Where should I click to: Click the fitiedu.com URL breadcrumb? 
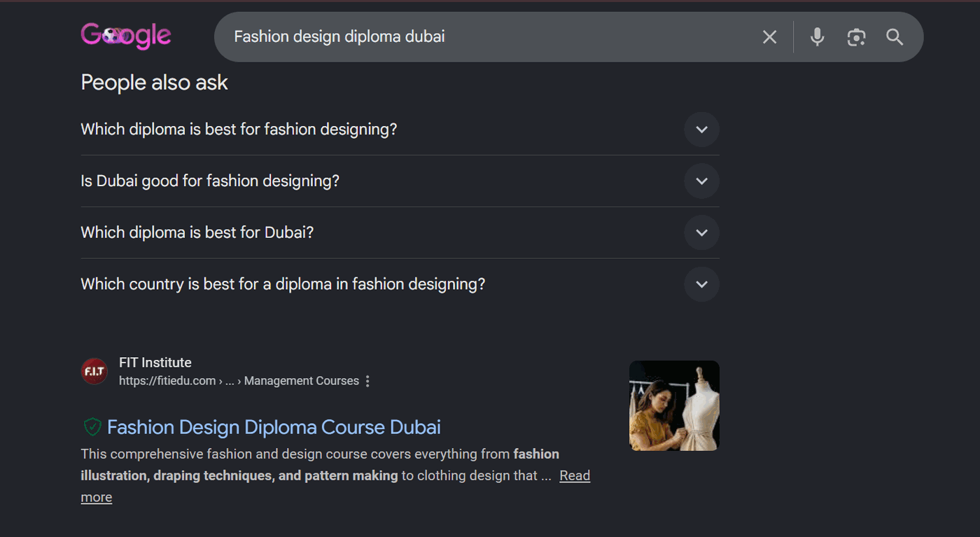(239, 381)
